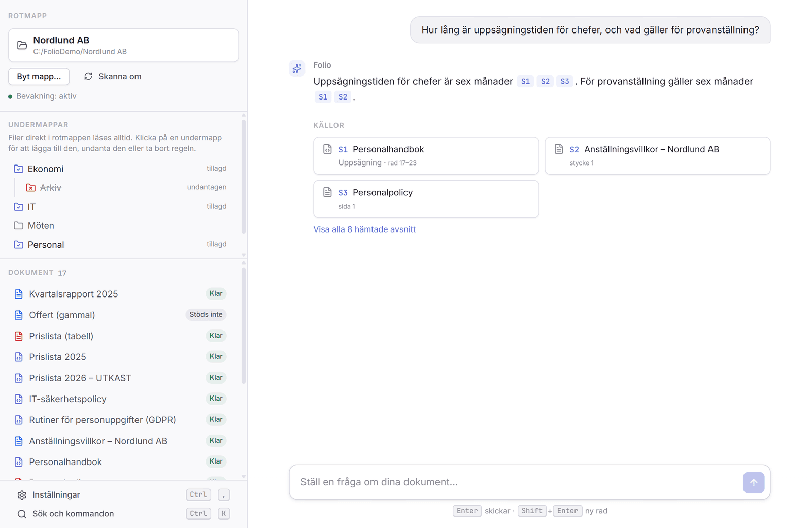Click the red Prislista (tabell) file icon
Screen dimensions: 812x528
click(19, 336)
